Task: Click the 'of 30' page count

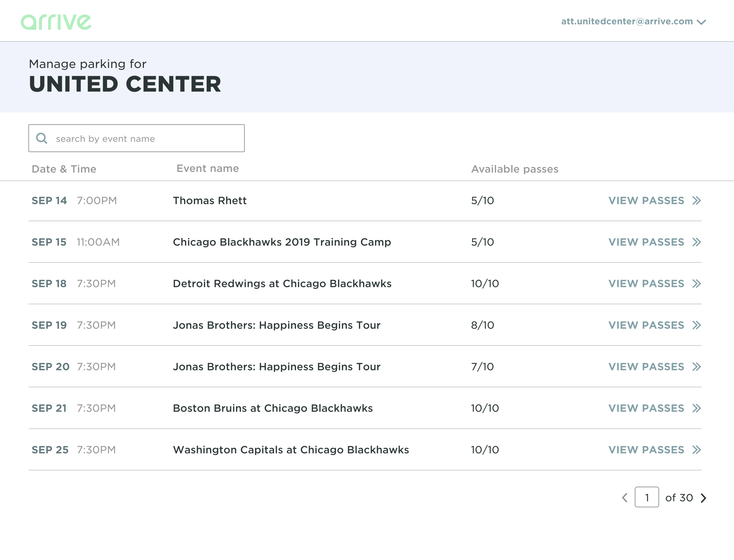Action: click(679, 498)
